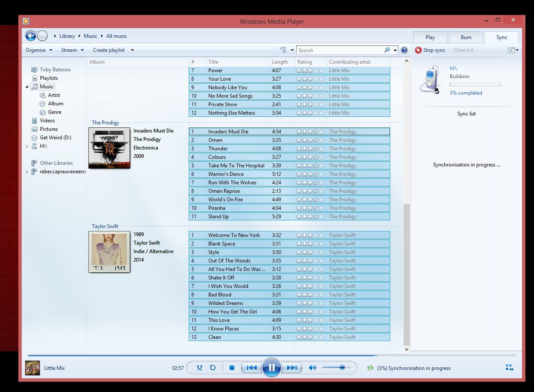
Task: Click Clear list
Action: click(x=463, y=50)
